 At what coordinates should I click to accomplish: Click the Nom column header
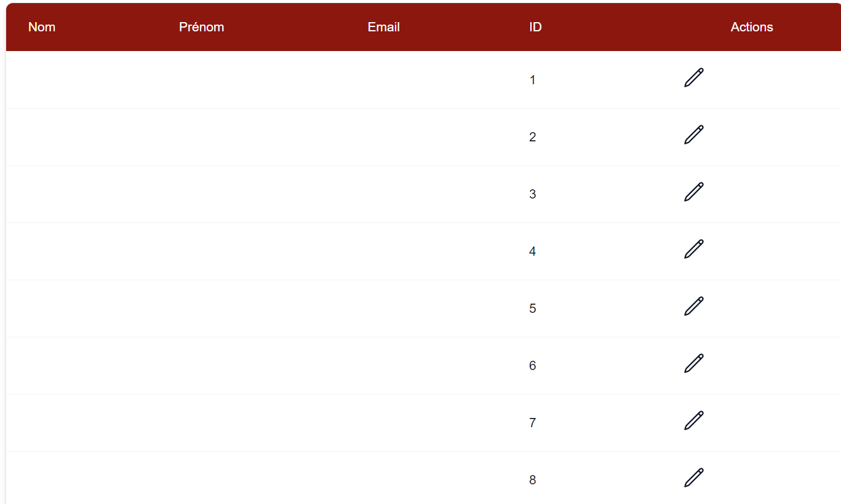pyautogui.click(x=42, y=27)
